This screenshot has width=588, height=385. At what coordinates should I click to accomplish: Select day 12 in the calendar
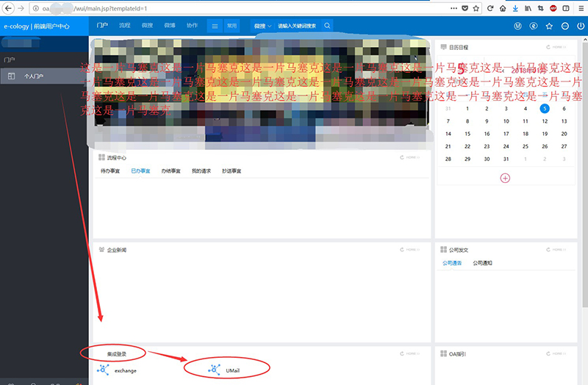(545, 121)
